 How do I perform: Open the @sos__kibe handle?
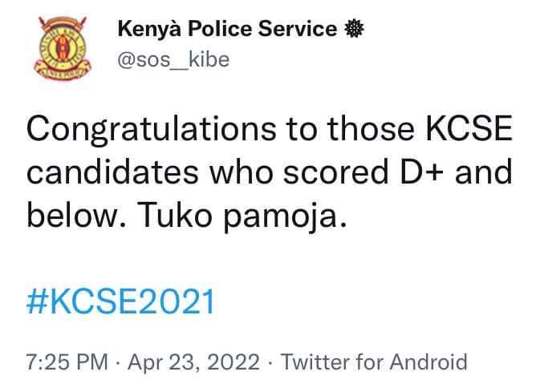[x=173, y=60]
